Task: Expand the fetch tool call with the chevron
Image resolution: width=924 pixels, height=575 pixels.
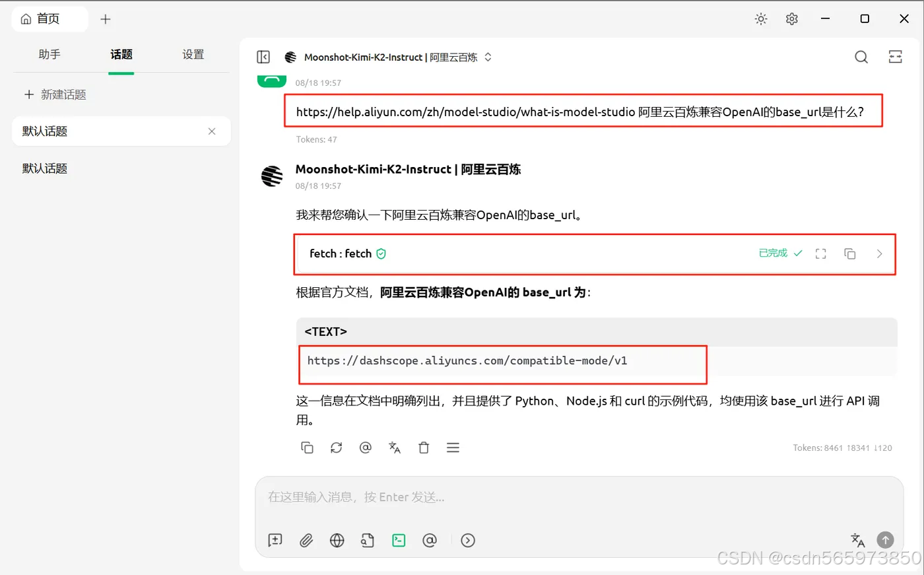Action: (879, 254)
